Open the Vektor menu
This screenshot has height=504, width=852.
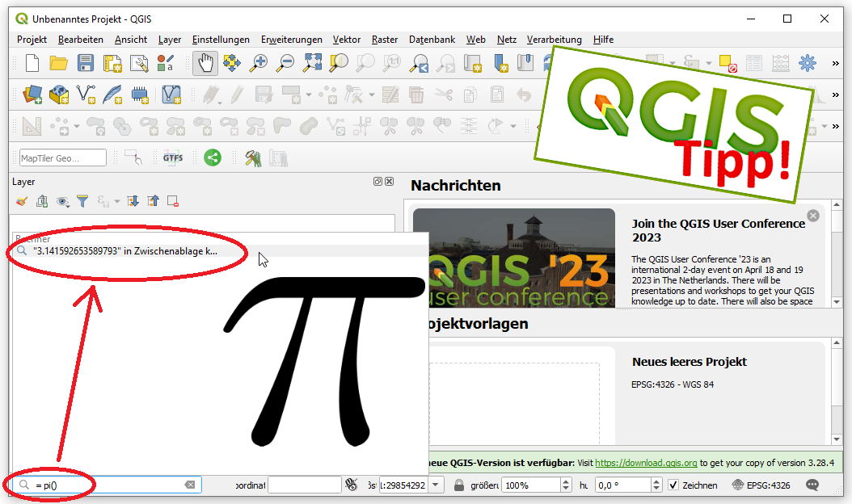347,40
